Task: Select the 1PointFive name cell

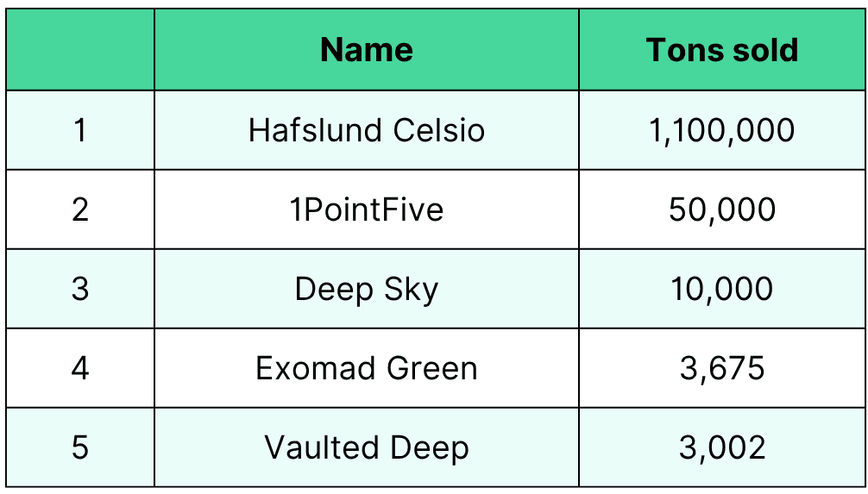Action: click(x=367, y=209)
